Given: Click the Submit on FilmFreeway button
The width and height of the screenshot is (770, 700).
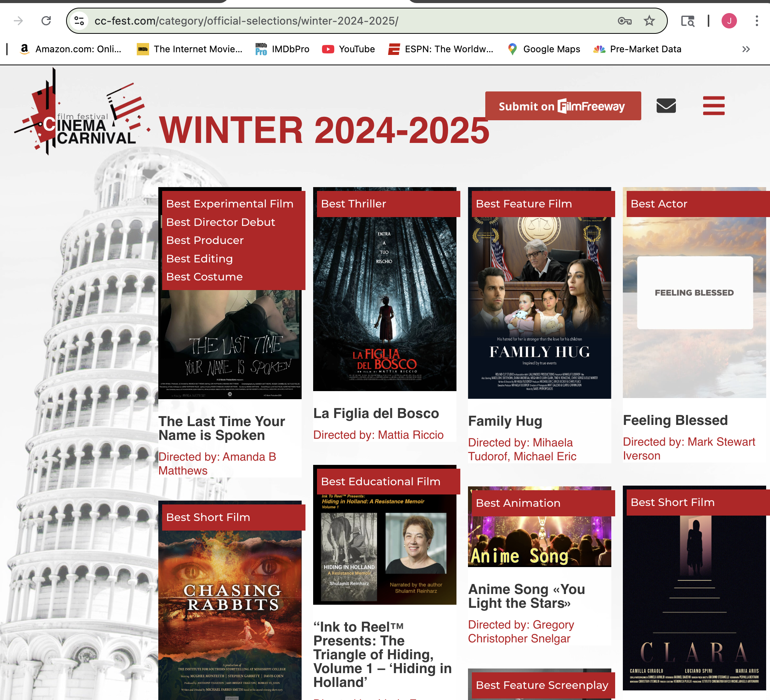Looking at the screenshot, I should pyautogui.click(x=563, y=106).
